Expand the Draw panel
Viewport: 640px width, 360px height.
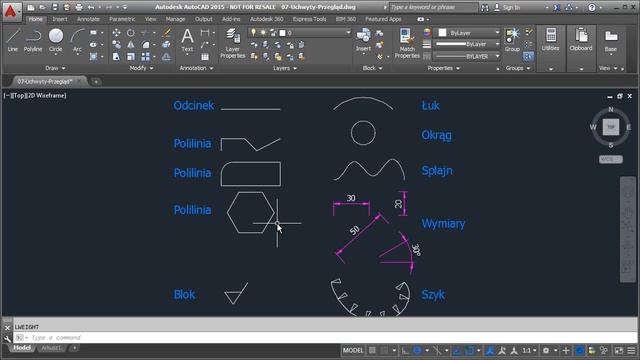tap(55, 68)
